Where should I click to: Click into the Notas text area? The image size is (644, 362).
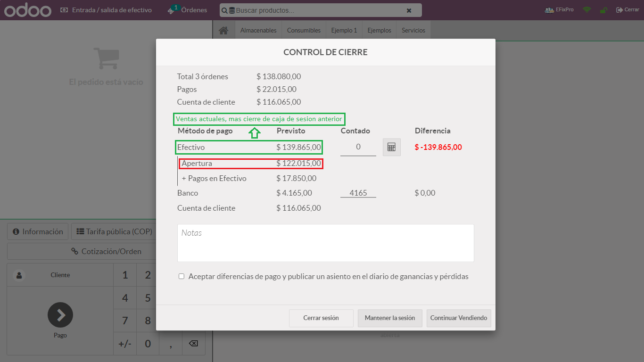pyautogui.click(x=325, y=243)
